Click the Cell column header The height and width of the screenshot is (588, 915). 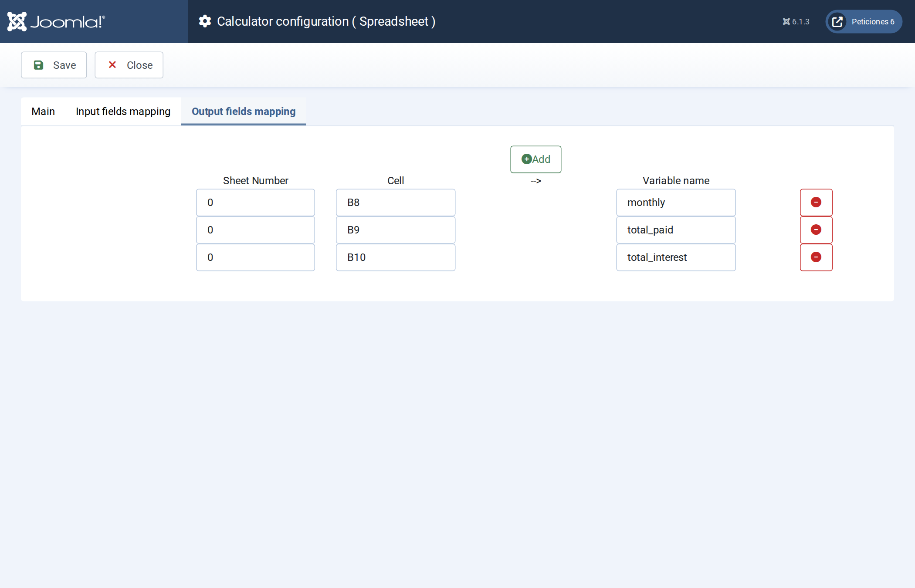point(396,181)
